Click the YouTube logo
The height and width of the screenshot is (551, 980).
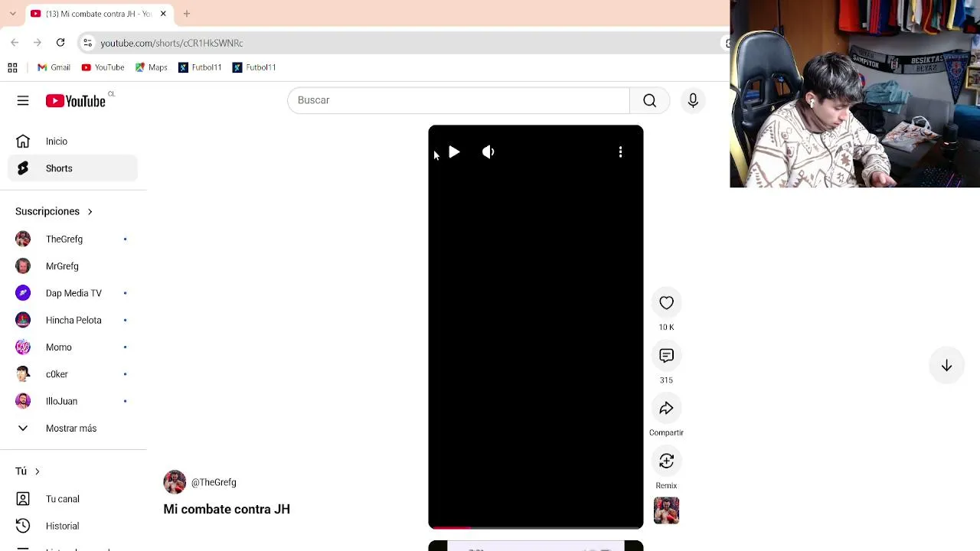point(76,101)
